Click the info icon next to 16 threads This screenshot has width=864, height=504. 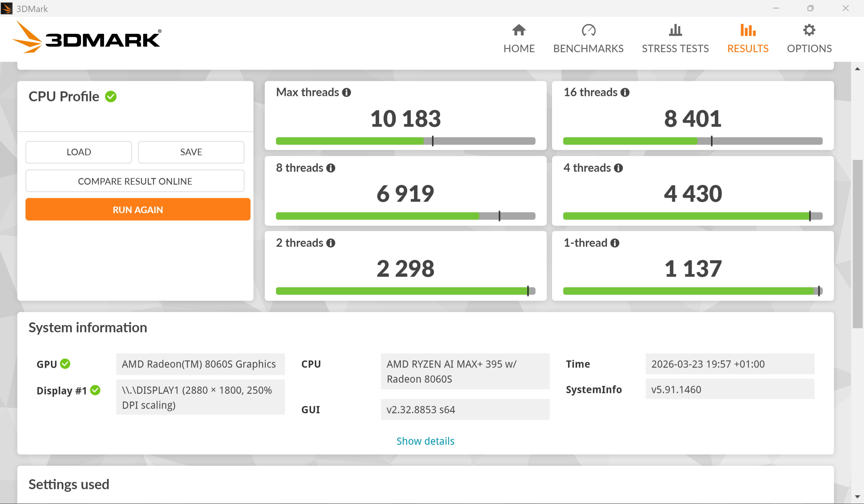(x=625, y=92)
